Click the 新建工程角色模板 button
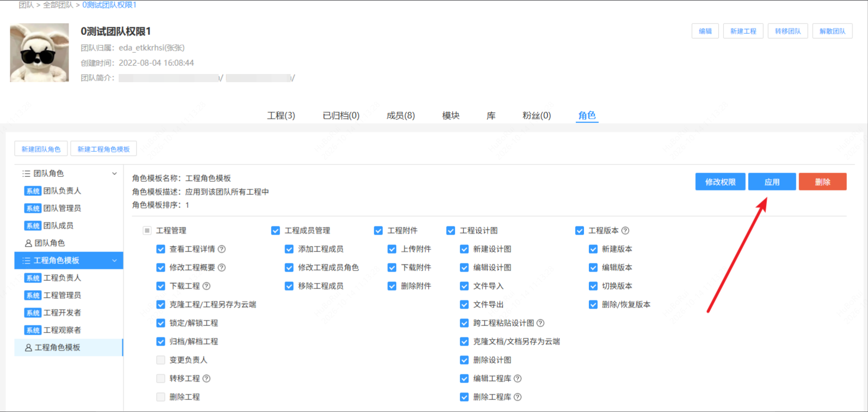 click(103, 149)
